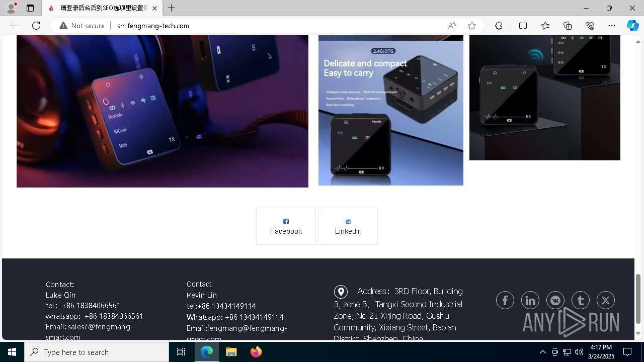
Task: Activate Read aloud icon in address bar
Action: [x=452, y=26]
